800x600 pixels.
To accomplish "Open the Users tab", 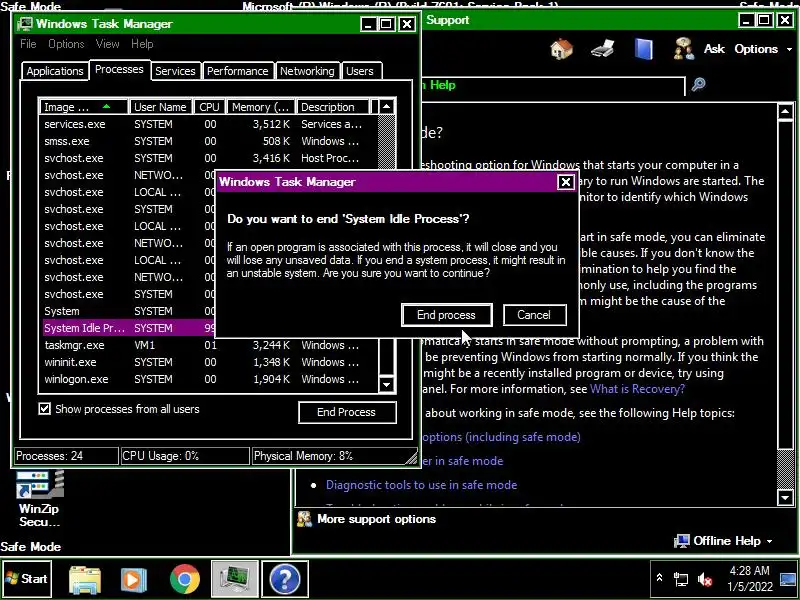I will click(360, 71).
